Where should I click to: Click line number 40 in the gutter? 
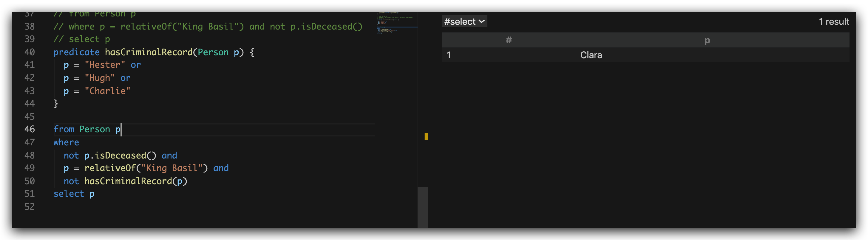tap(30, 52)
